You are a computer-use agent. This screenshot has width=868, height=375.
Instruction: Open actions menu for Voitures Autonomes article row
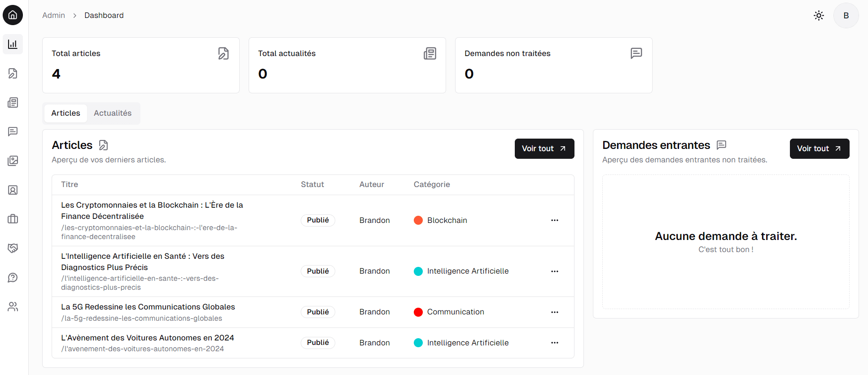click(x=554, y=343)
